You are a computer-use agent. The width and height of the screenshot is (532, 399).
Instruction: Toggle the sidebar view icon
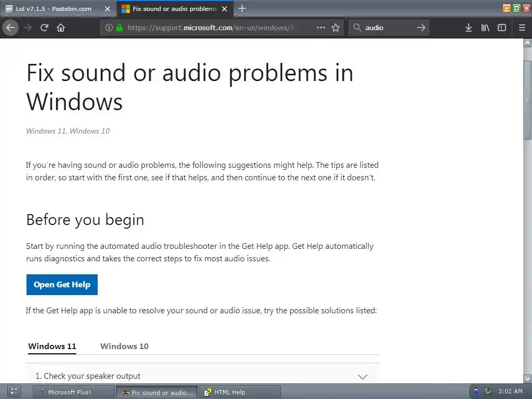tap(502, 28)
